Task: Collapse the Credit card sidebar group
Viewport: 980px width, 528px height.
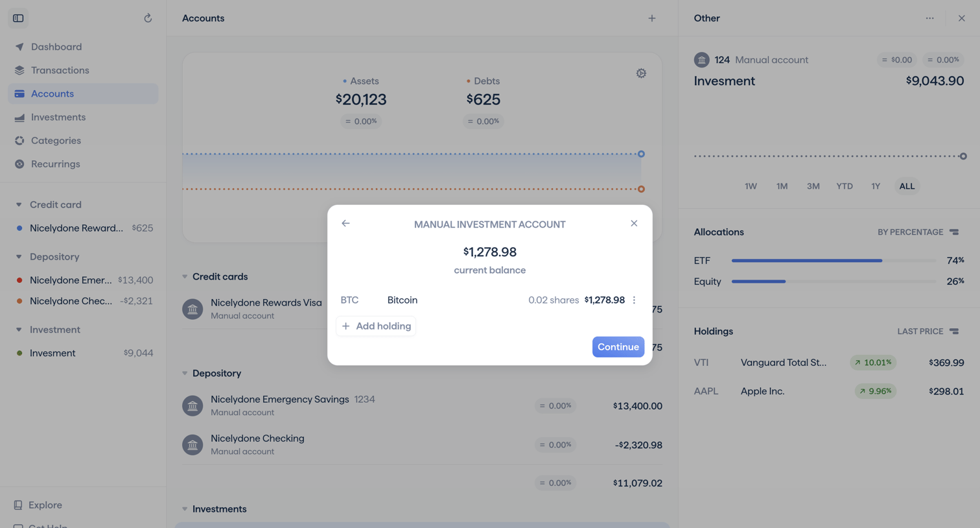Action: (19, 205)
